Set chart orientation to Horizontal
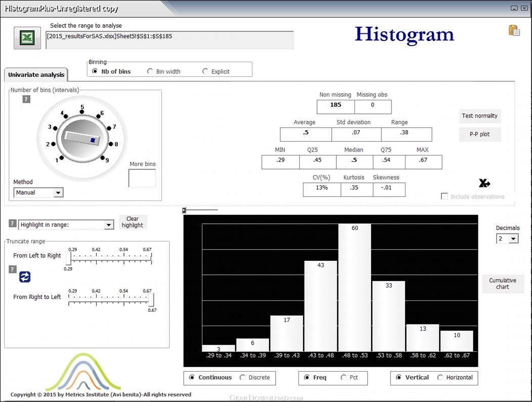Viewport: 532px width, 402px height. tap(440, 378)
